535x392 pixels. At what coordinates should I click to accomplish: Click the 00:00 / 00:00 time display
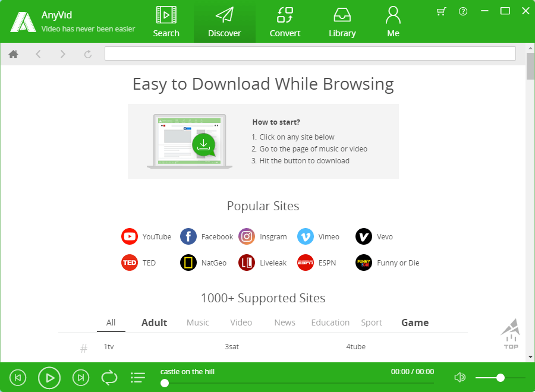pyautogui.click(x=413, y=372)
